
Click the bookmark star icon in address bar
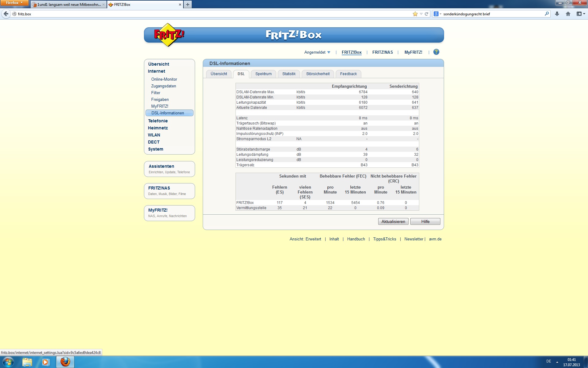pyautogui.click(x=415, y=14)
